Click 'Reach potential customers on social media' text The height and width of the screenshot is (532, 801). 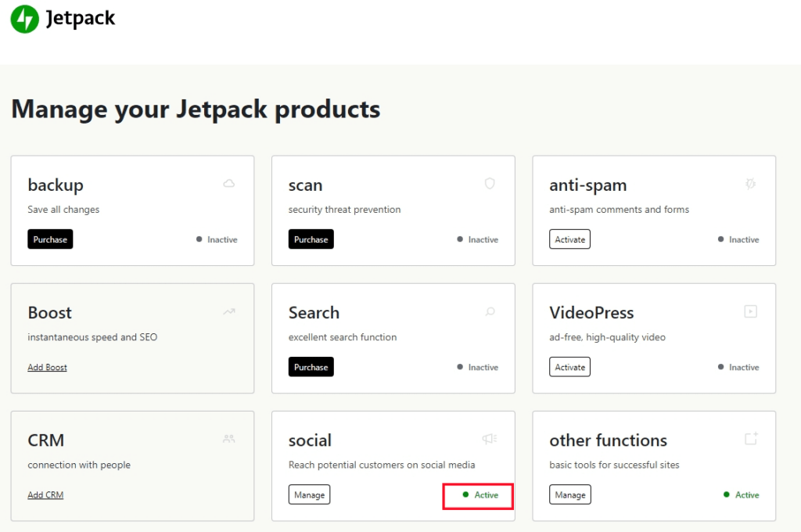point(382,465)
